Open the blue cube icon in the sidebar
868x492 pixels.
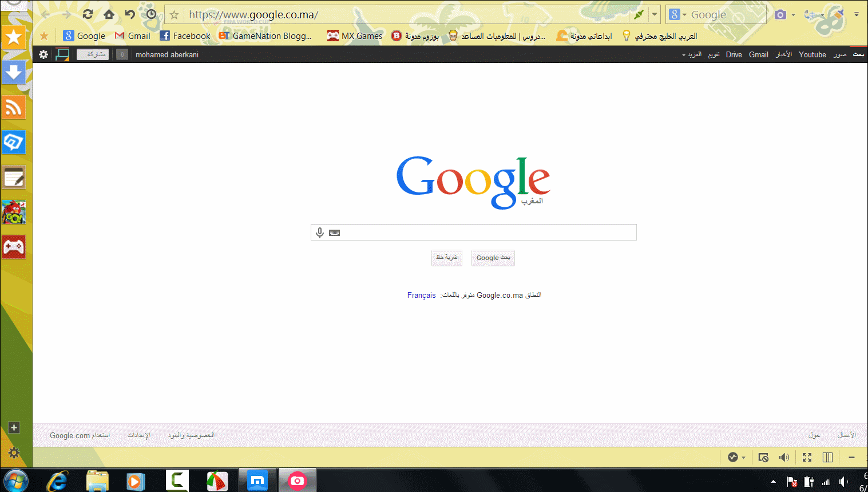point(14,143)
